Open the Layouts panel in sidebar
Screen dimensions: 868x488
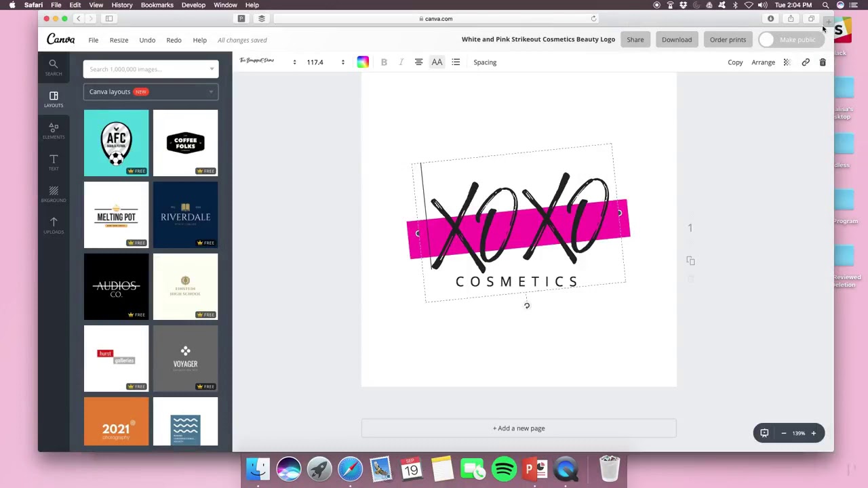[54, 99]
